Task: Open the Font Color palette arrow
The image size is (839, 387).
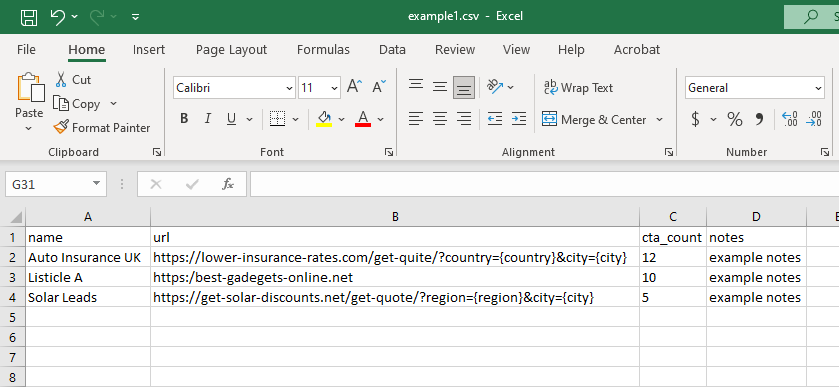Action: 380,119
